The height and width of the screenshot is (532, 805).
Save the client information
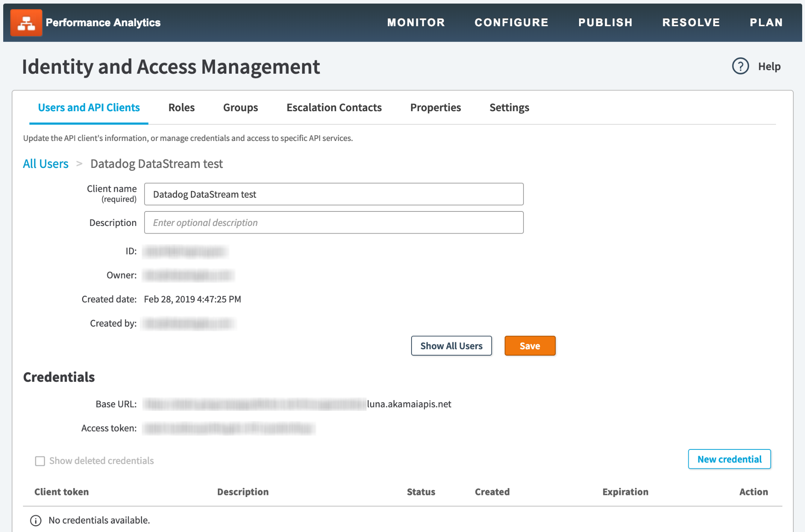[x=530, y=346]
